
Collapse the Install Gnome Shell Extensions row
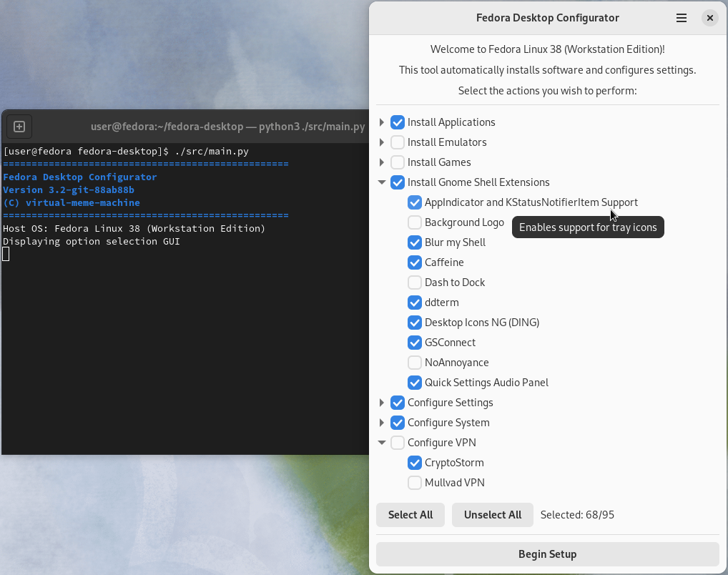382,182
